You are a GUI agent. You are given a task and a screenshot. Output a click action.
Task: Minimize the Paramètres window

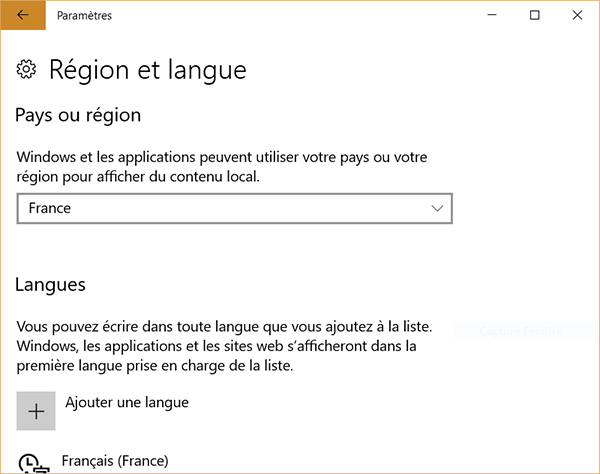click(x=491, y=16)
